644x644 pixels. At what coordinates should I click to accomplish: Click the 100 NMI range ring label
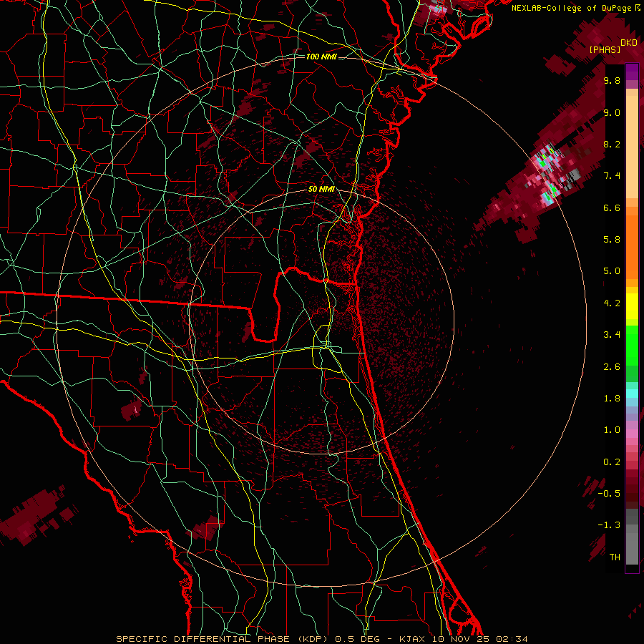(321, 57)
